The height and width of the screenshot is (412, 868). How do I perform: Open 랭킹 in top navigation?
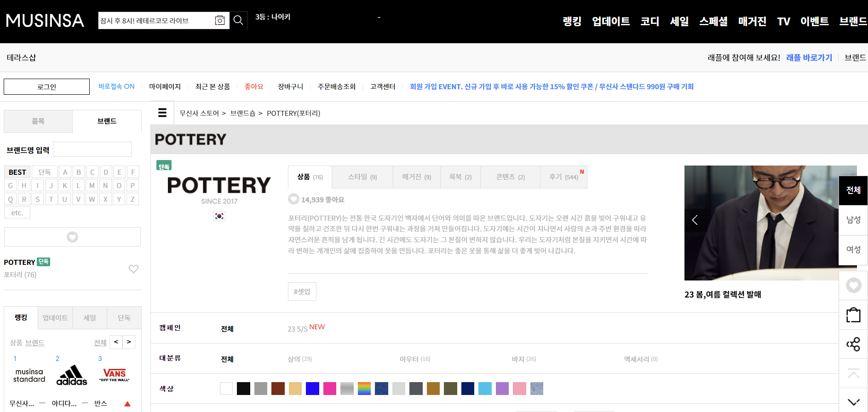[572, 21]
